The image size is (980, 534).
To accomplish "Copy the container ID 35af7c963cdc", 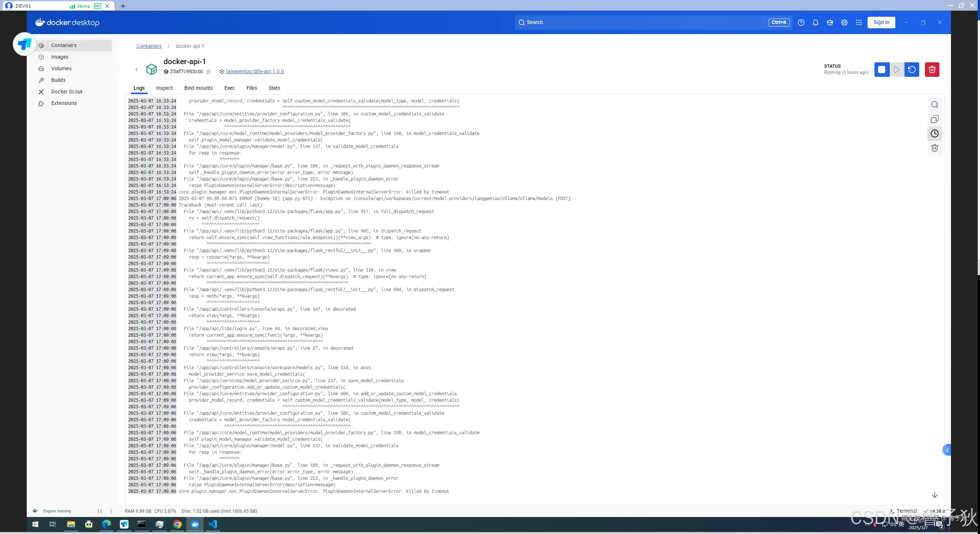I will 209,72.
